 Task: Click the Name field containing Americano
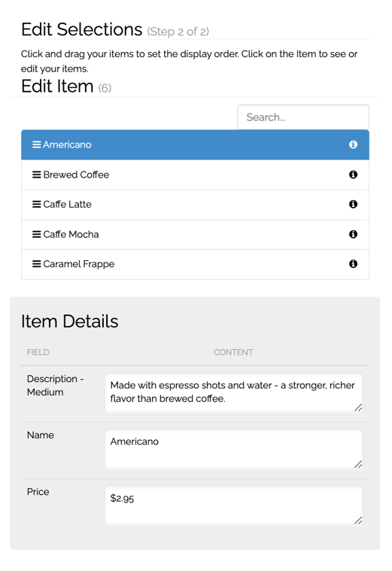coord(233,448)
